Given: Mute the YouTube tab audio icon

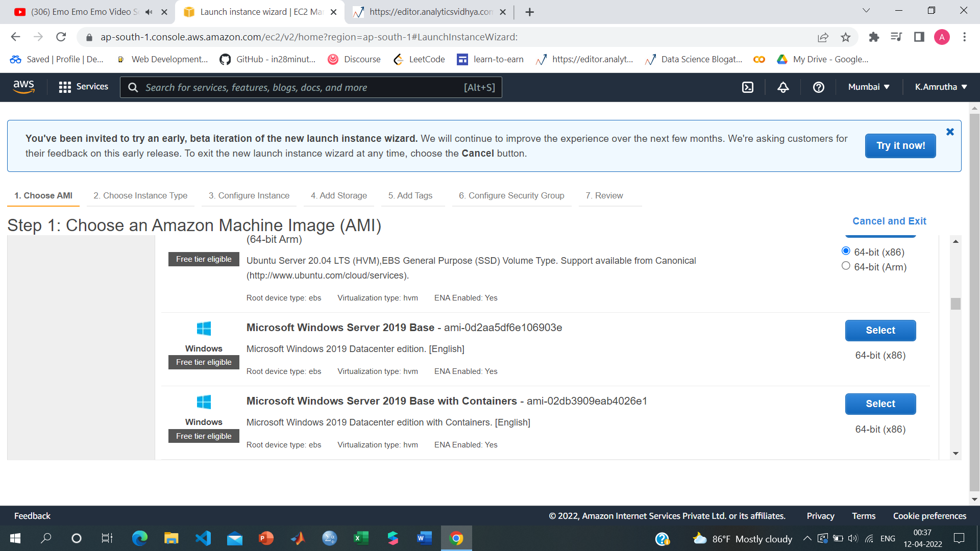Looking at the screenshot, I should tap(149, 12).
